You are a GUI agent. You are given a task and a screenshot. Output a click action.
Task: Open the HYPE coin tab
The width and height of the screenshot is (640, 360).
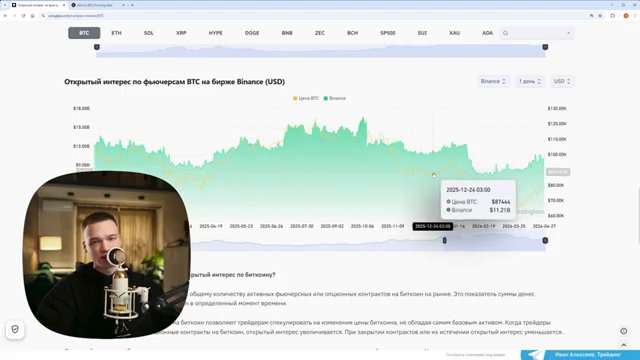216,33
